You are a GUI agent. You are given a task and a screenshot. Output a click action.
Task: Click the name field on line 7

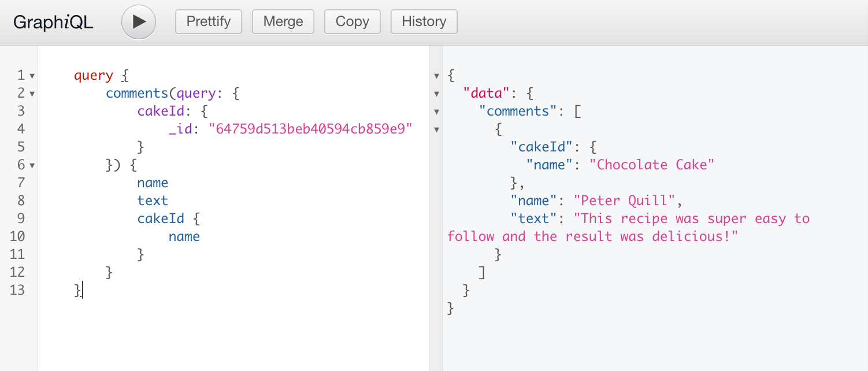(152, 183)
